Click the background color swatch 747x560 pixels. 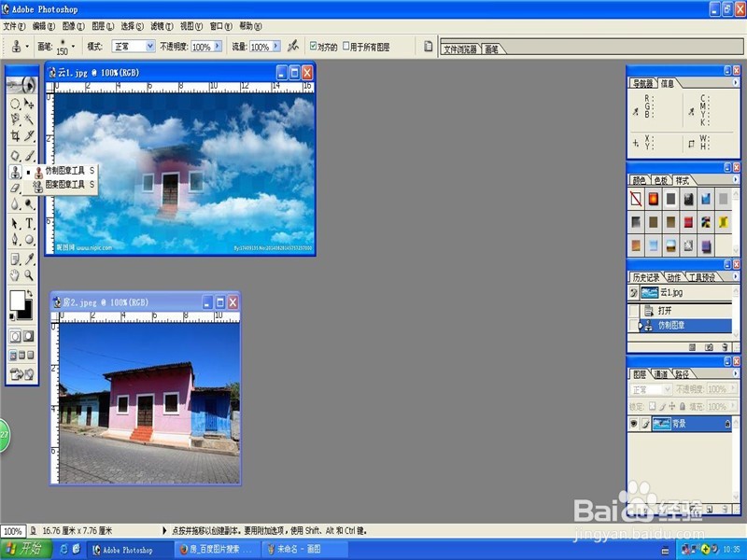coord(26,311)
